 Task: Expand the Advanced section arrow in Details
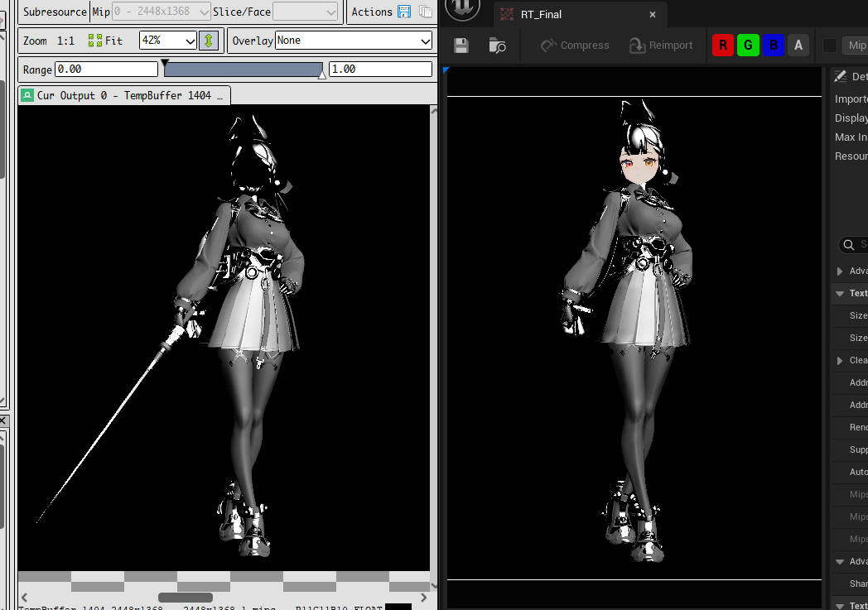pyautogui.click(x=840, y=271)
